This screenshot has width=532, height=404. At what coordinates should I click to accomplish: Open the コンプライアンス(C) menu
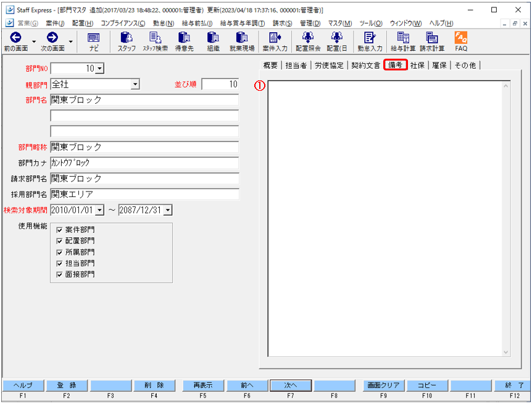point(123,23)
